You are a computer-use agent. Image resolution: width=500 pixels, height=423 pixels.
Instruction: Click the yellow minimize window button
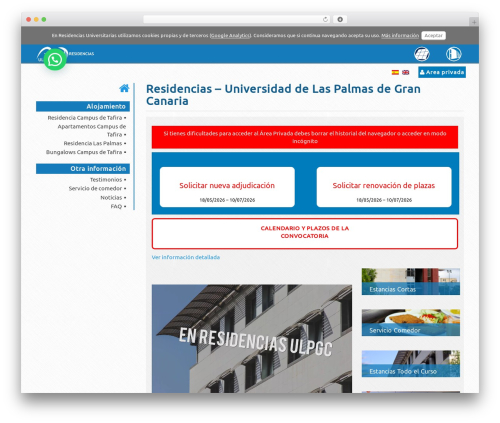coord(36,19)
